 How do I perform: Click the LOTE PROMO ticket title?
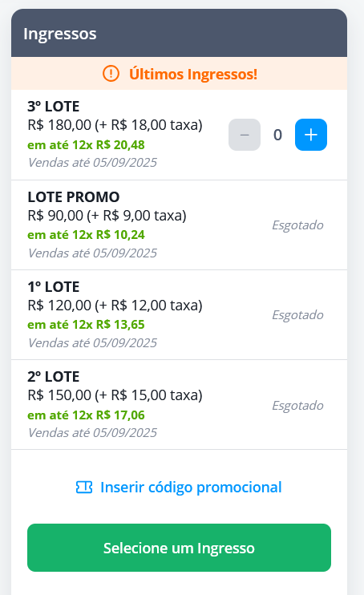pyautogui.click(x=74, y=197)
